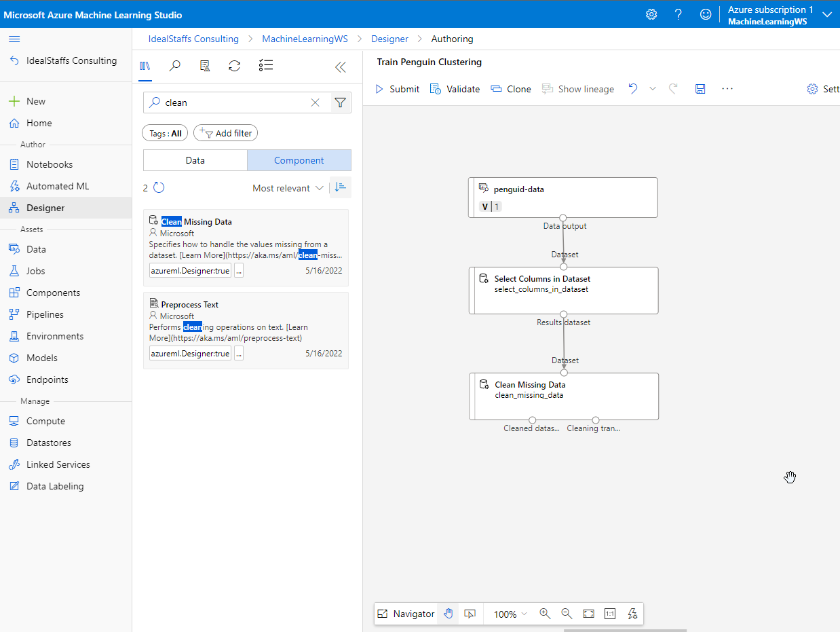This screenshot has height=632, width=840.
Task: Enable the pan hand tool
Action: pyautogui.click(x=448, y=614)
